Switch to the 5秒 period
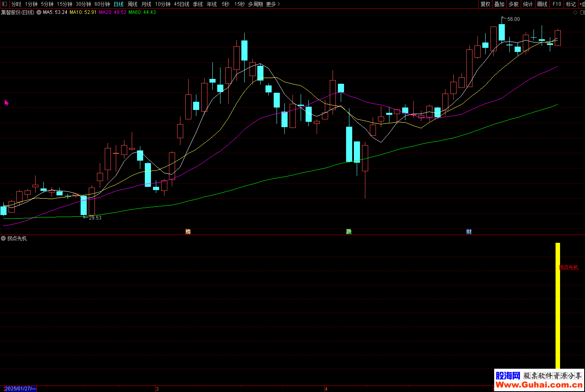 pos(225,4)
